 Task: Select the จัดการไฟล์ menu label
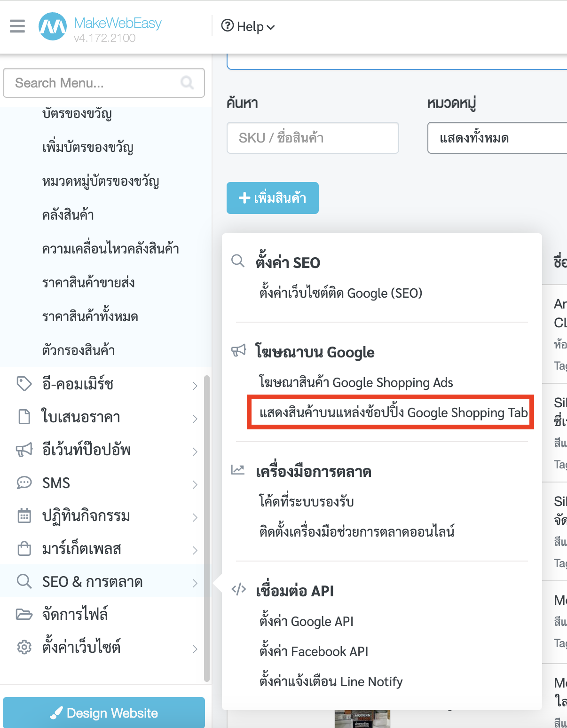(75, 614)
